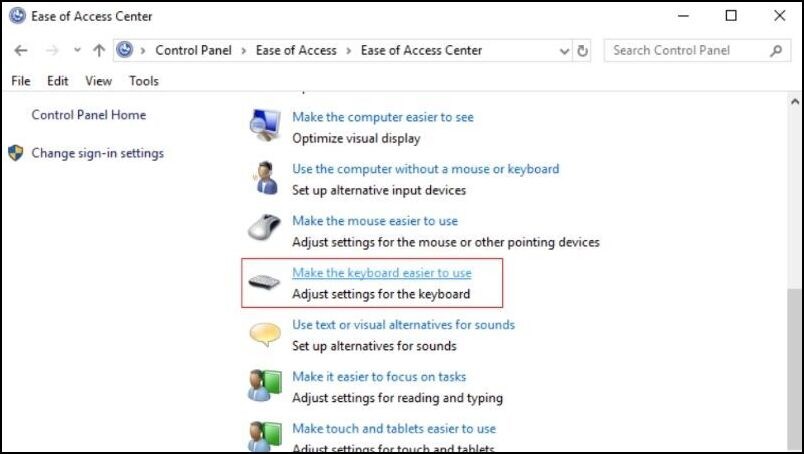Click the touch and tablets icon
Viewport: 804px width, 454px height.
265,436
